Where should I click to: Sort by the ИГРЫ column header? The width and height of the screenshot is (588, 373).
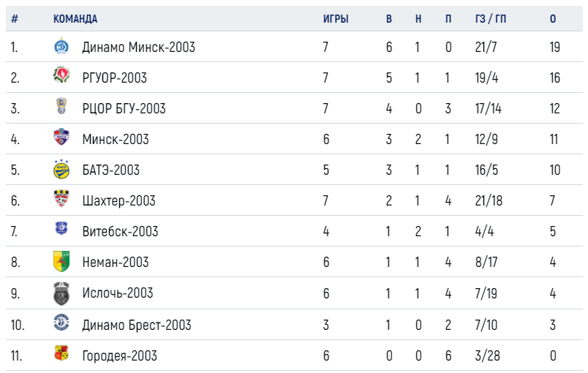coord(336,19)
